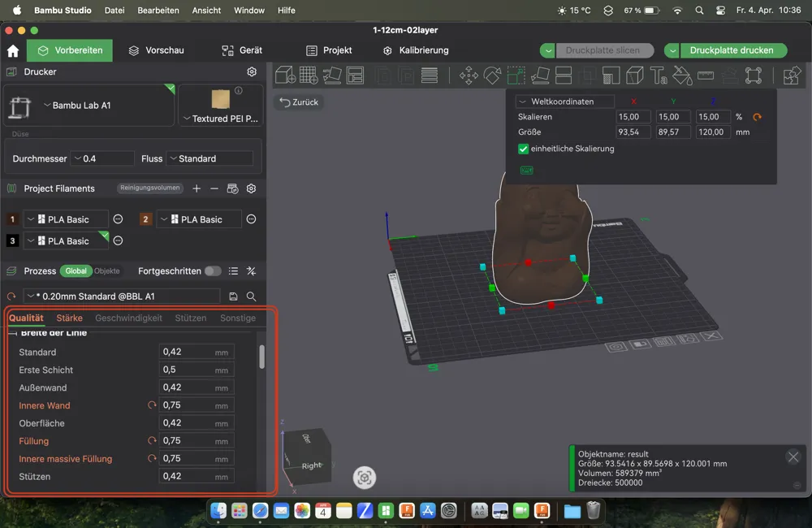Select the Text shape tool

[659, 75]
